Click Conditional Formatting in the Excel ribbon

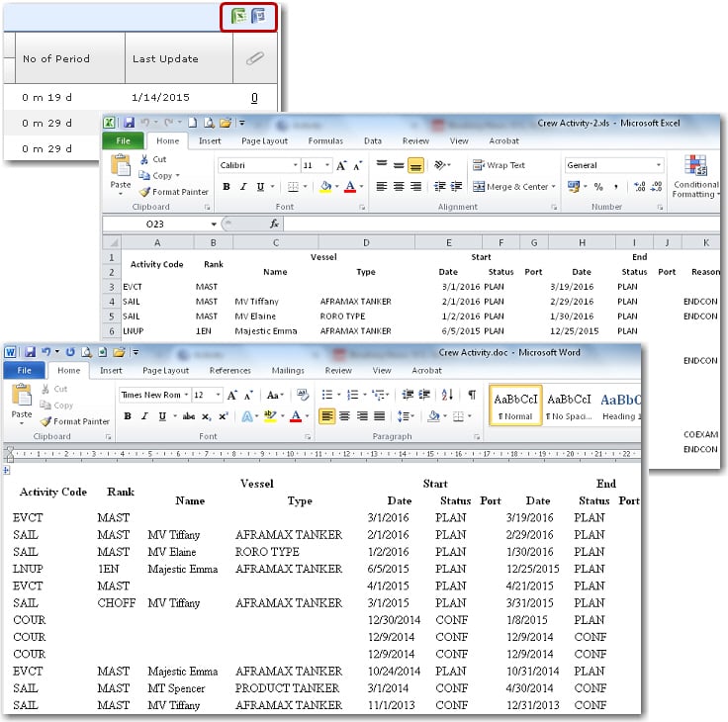[695, 176]
